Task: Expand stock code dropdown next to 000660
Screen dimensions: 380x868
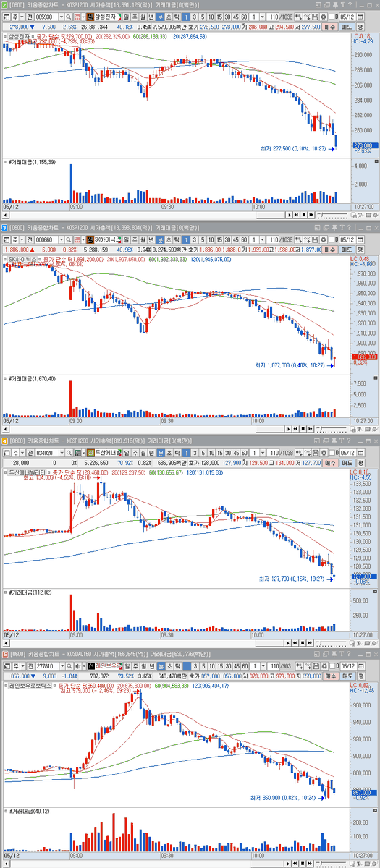Action: tap(62, 238)
